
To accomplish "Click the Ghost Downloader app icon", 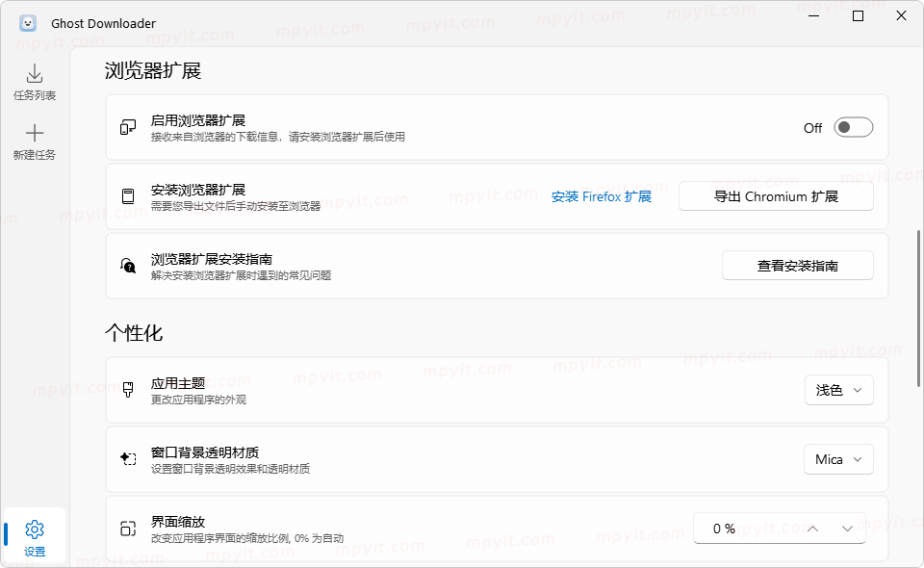I will [x=28, y=23].
